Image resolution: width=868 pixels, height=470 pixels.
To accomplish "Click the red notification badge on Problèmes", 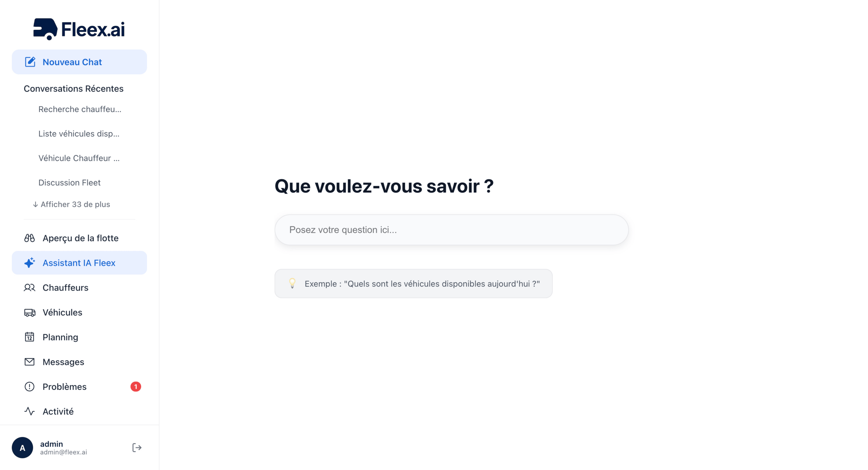I will [x=136, y=387].
